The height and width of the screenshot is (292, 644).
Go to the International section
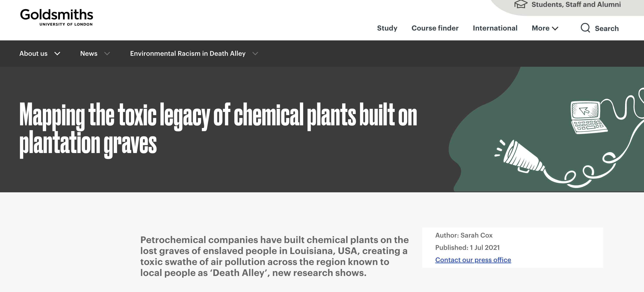tap(495, 28)
